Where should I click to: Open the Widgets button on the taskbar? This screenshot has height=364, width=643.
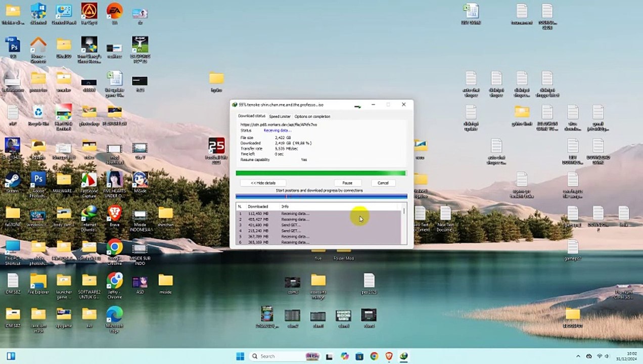(11, 356)
